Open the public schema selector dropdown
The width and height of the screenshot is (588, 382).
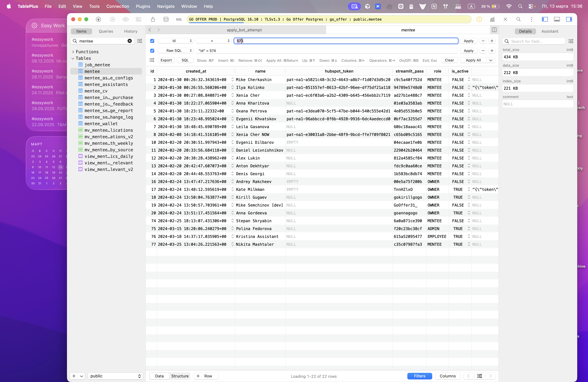[x=115, y=376]
